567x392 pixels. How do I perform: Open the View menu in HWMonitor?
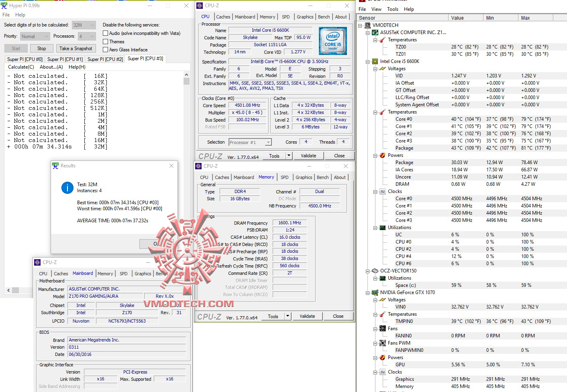(x=376, y=9)
